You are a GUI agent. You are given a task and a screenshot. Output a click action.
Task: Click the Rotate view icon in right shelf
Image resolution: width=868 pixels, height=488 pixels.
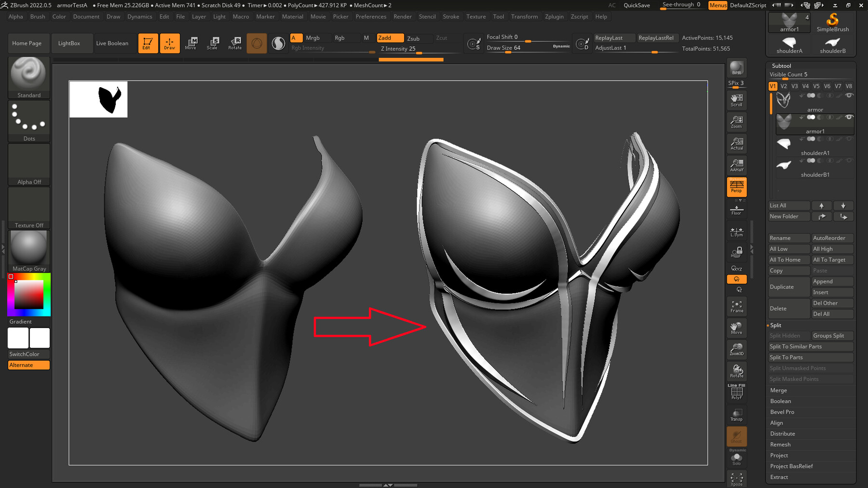point(736,371)
